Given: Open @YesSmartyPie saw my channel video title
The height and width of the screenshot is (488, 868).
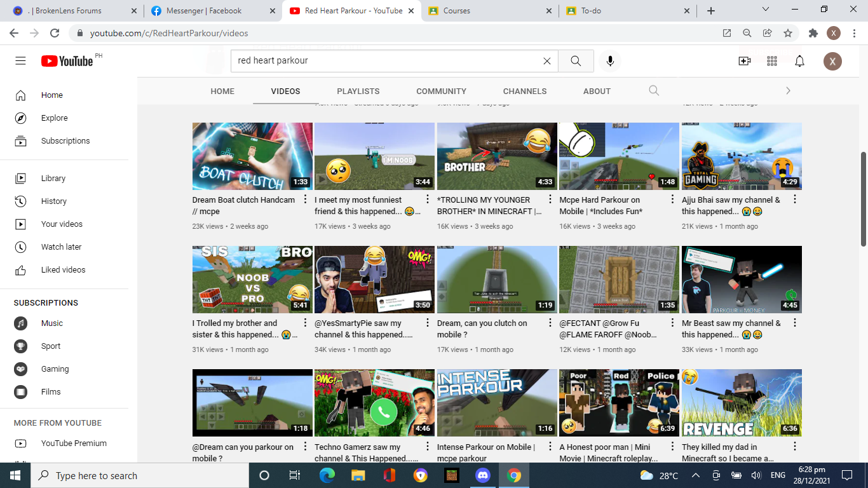Looking at the screenshot, I should pyautogui.click(x=364, y=329).
